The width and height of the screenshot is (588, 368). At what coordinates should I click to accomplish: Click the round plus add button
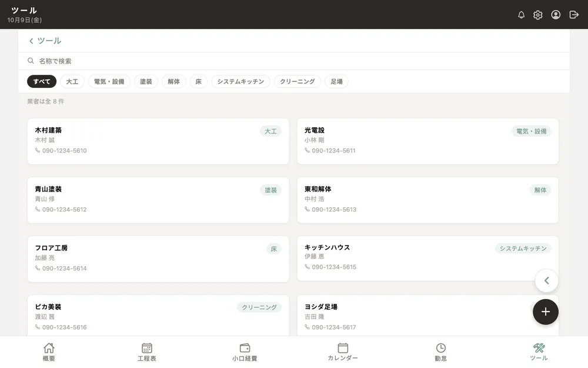(x=546, y=311)
